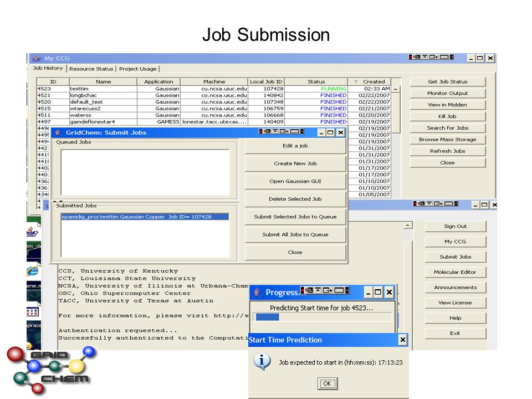This screenshot has height=399, width=532.
Task: Click Close button in Submit Jobs dialog
Action: [x=295, y=253]
